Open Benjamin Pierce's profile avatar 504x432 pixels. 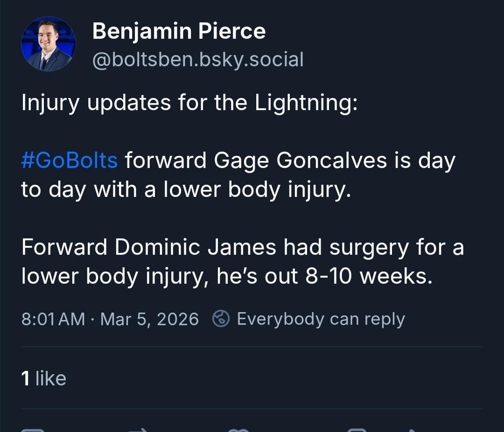click(49, 44)
